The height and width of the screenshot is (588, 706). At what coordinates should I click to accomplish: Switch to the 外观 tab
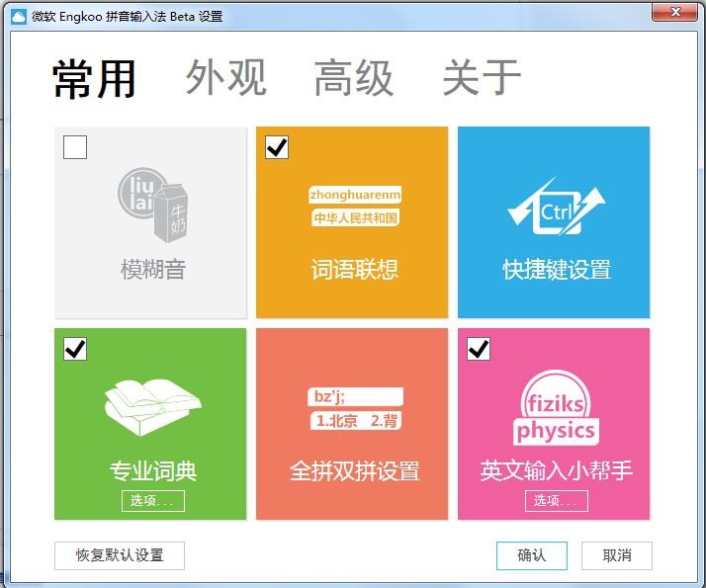(226, 77)
